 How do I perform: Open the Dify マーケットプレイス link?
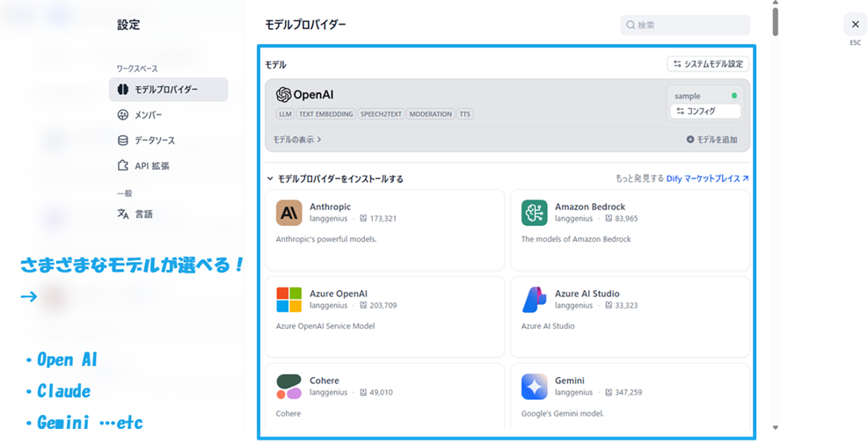[707, 178]
